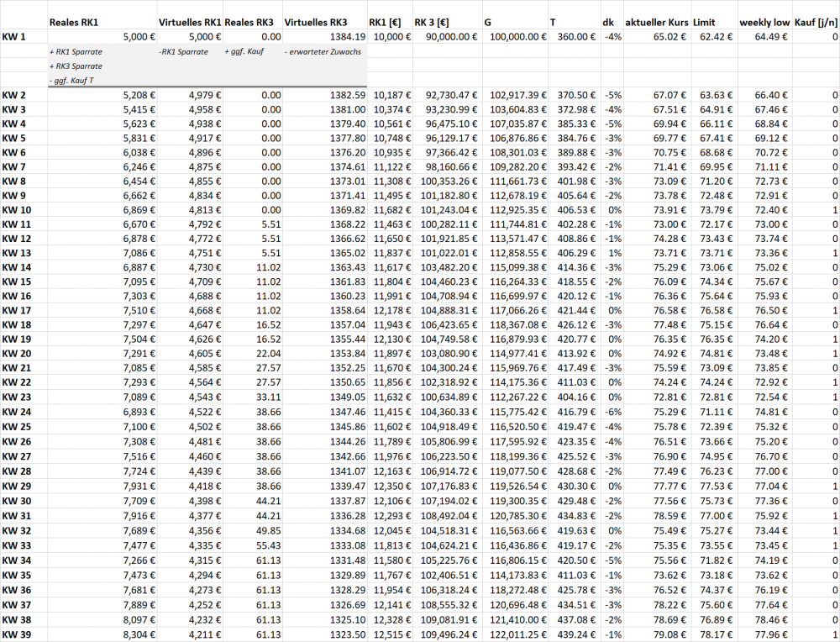This screenshot has width=840, height=642.
Task: Click the 'weekly low' header cell
Action: (764, 23)
